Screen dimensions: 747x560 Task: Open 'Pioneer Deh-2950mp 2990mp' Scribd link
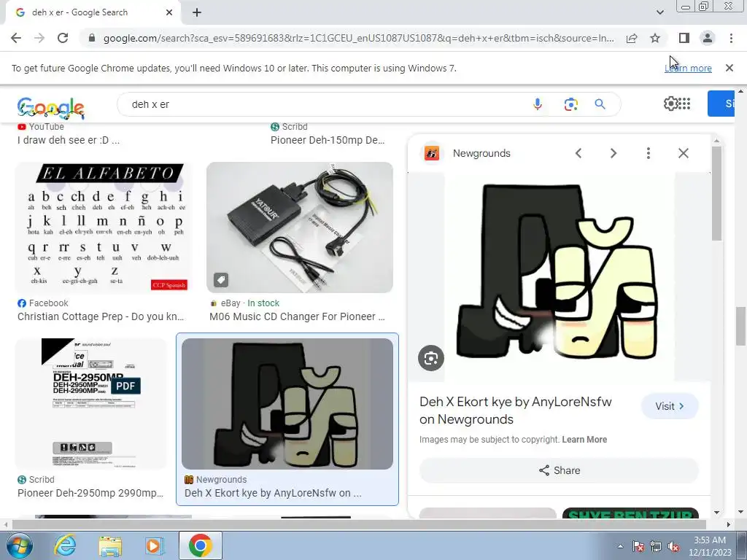(x=90, y=493)
